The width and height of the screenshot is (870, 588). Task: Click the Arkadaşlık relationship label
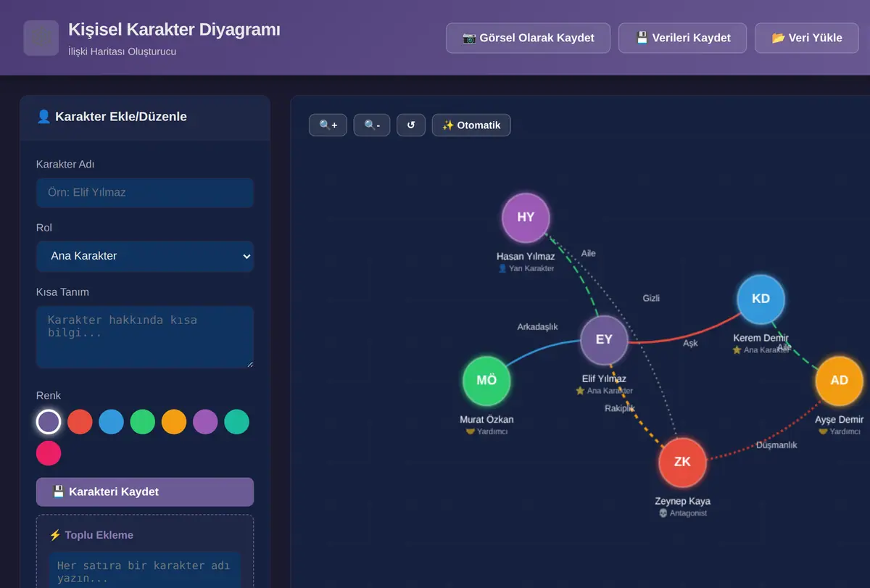coord(537,327)
